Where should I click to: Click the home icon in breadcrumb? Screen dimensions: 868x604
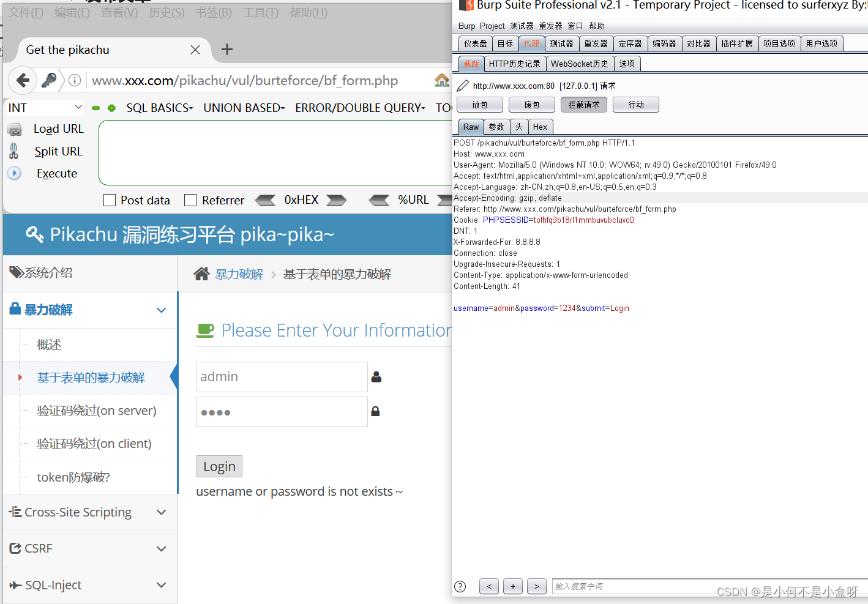click(x=201, y=274)
